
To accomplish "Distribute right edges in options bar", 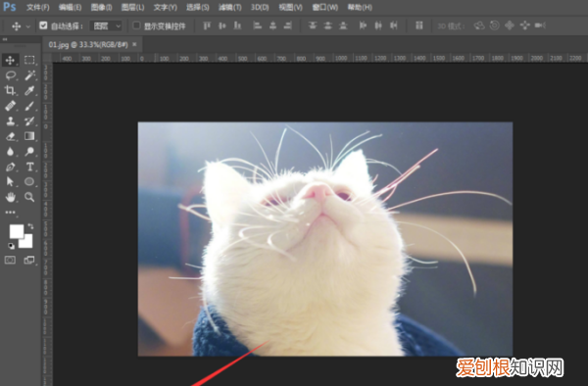I will click(x=393, y=25).
